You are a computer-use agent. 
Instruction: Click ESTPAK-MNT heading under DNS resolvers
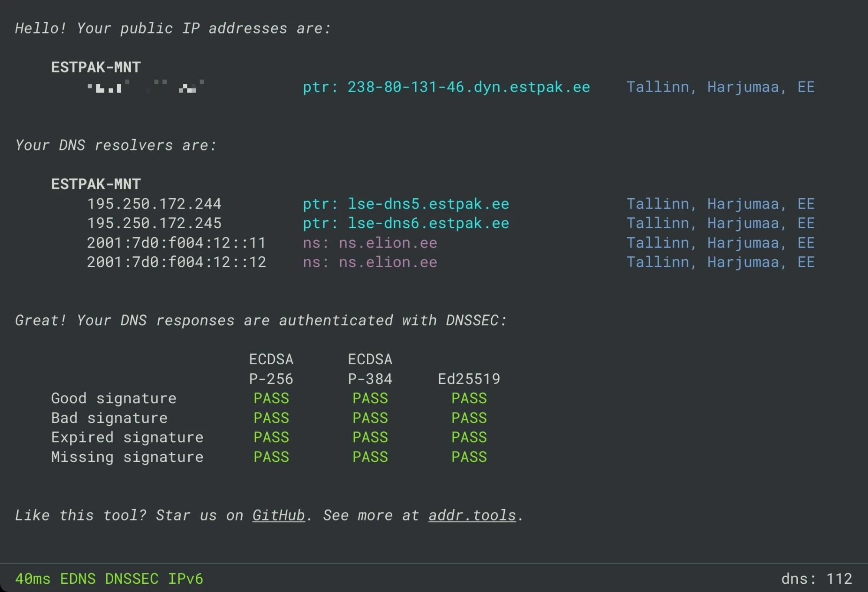click(96, 184)
